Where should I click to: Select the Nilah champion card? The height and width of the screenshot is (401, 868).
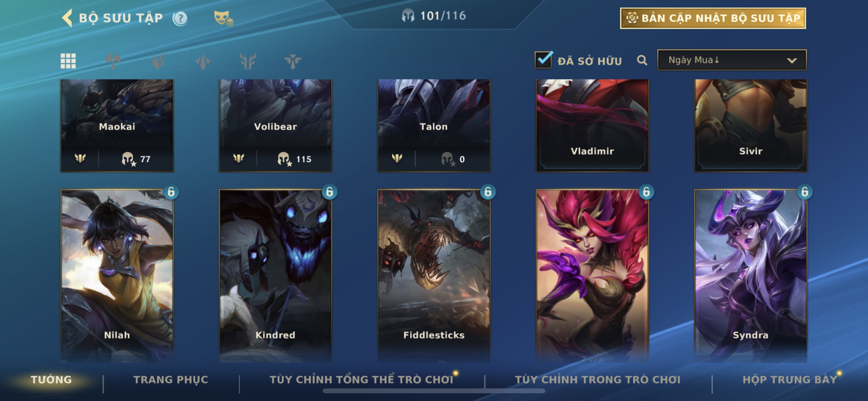coord(117,276)
